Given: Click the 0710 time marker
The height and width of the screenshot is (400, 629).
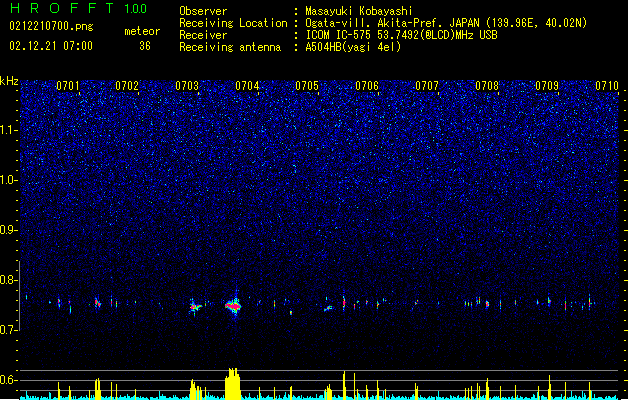Looking at the screenshot, I should 607,86.
